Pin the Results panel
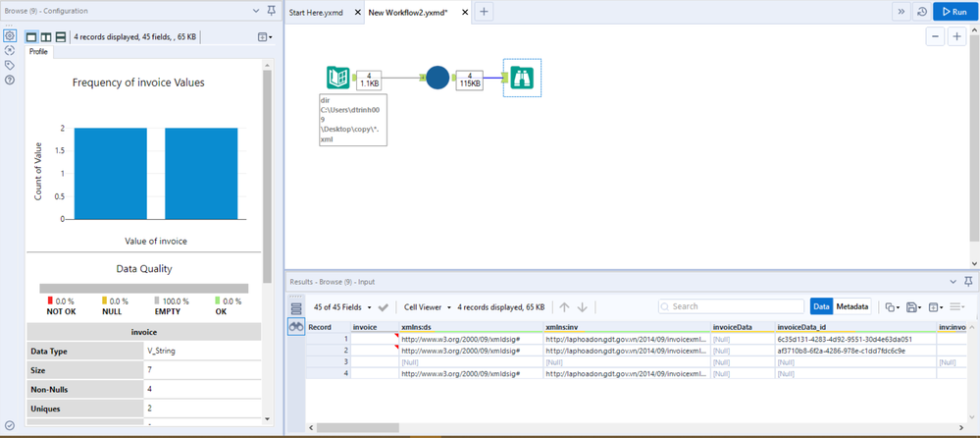 [x=968, y=282]
